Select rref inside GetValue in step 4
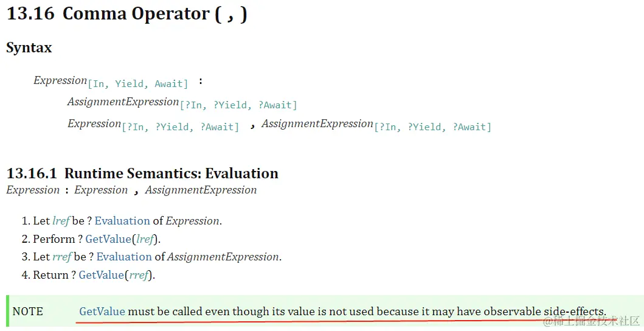Screen dimensions: 644x331 (139, 274)
